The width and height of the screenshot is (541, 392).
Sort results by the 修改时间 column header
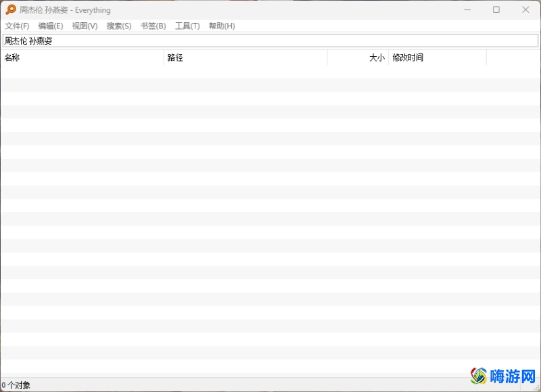pyautogui.click(x=438, y=57)
